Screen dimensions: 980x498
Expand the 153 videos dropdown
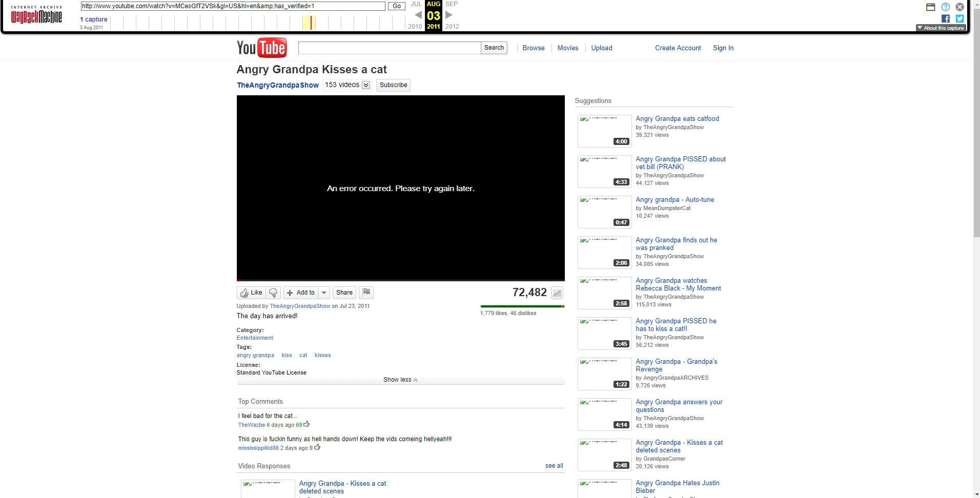[366, 85]
